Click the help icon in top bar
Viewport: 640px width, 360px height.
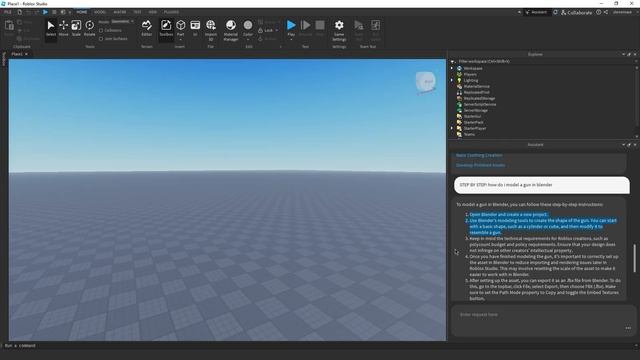[598, 12]
